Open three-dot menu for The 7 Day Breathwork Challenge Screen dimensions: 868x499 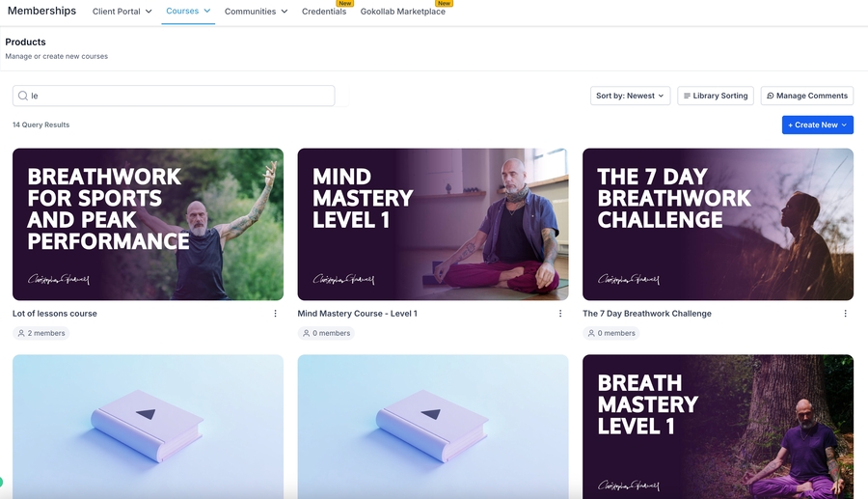845,314
